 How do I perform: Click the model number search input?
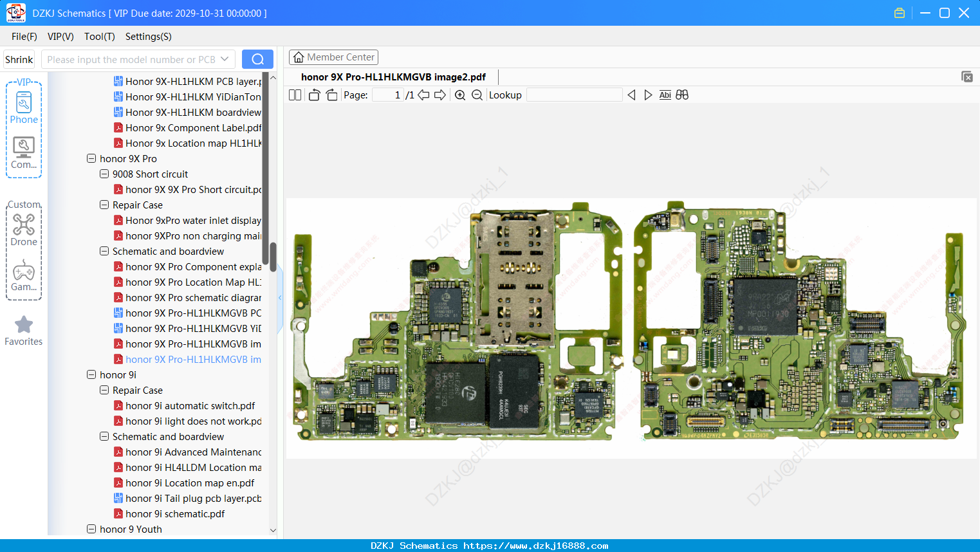point(131,59)
